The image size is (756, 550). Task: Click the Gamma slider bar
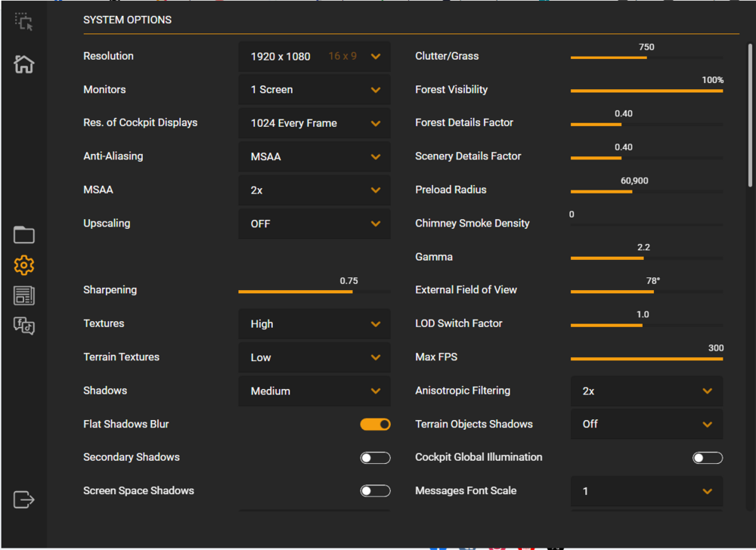(x=646, y=258)
